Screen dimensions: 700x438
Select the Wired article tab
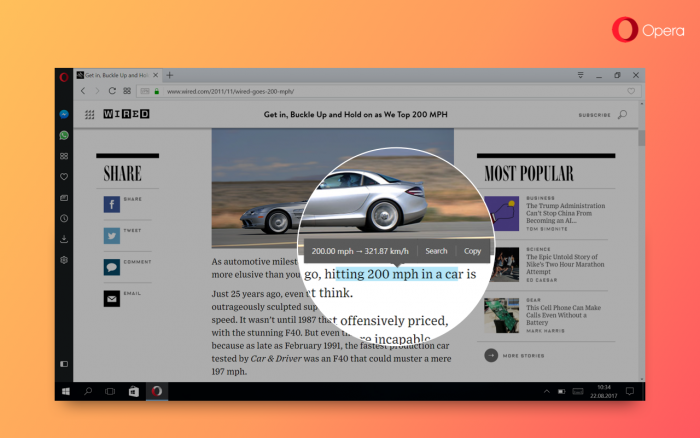click(116, 76)
